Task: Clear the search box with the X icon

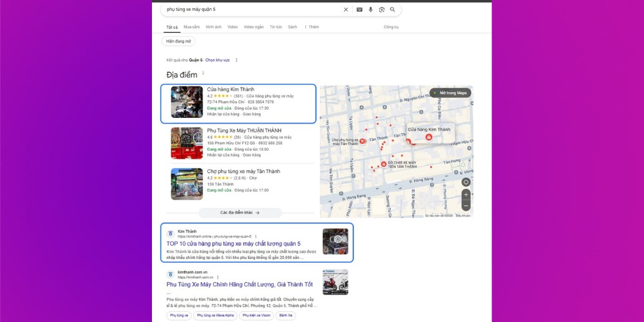Action: (346, 10)
